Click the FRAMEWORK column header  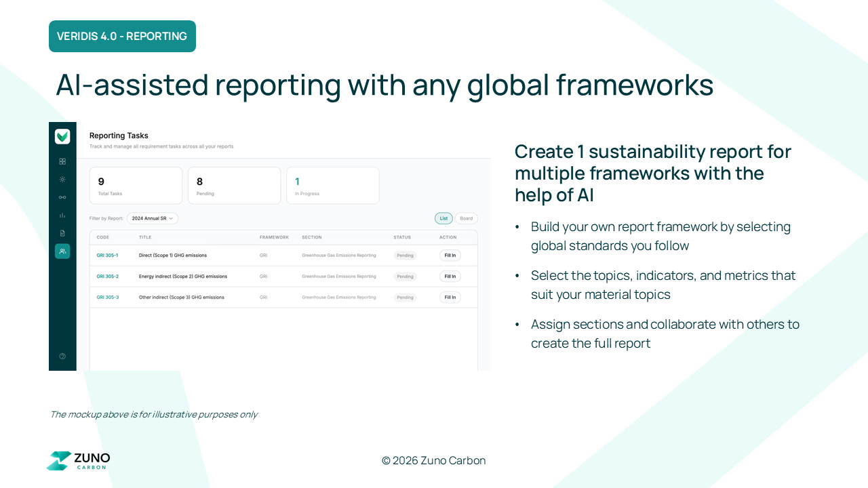274,237
